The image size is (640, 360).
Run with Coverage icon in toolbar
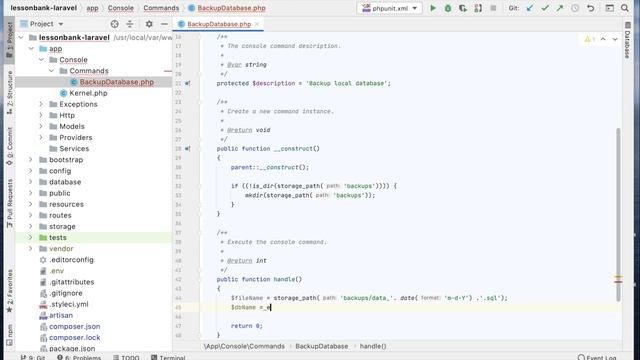[x=462, y=8]
